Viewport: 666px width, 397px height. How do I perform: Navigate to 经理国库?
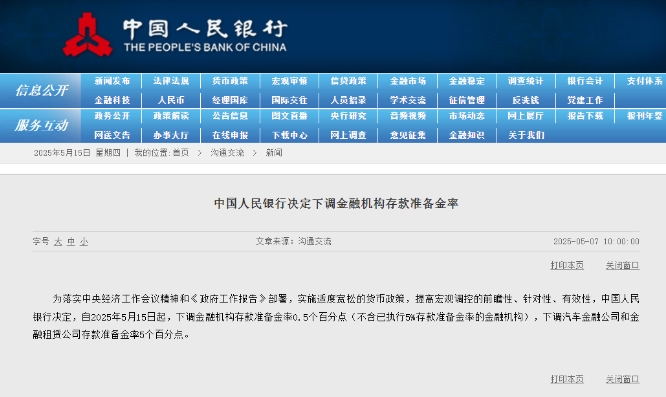[230, 100]
